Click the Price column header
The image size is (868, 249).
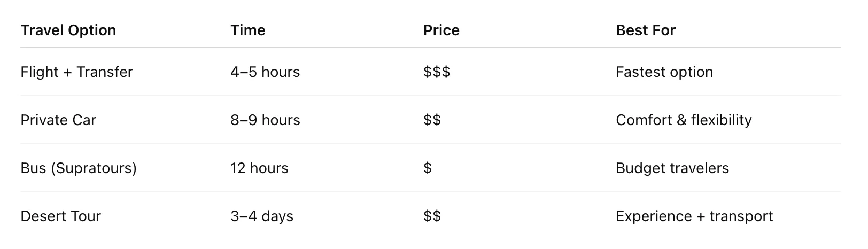point(441,30)
